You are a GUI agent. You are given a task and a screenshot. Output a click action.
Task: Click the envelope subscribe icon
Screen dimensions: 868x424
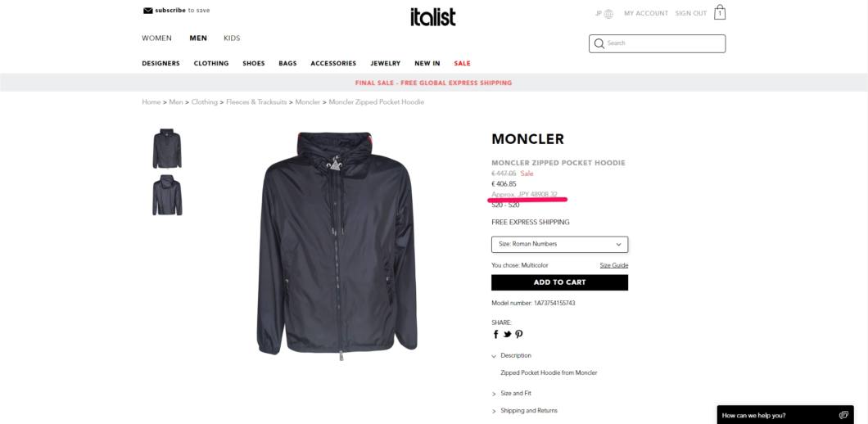coord(147,11)
